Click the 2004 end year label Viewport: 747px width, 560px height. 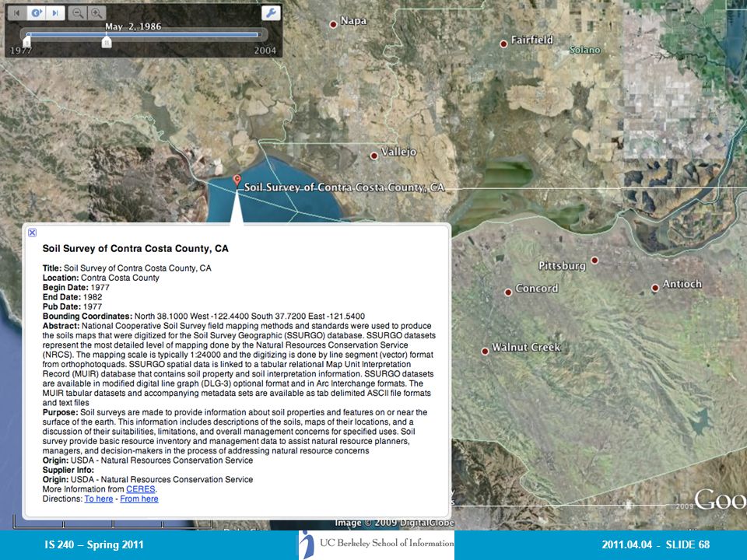(x=265, y=50)
